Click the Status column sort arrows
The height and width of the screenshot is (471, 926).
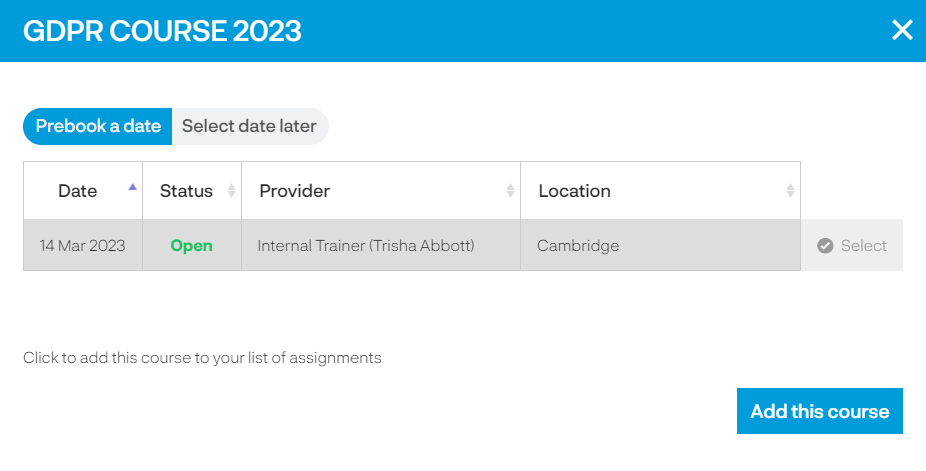[x=232, y=191]
